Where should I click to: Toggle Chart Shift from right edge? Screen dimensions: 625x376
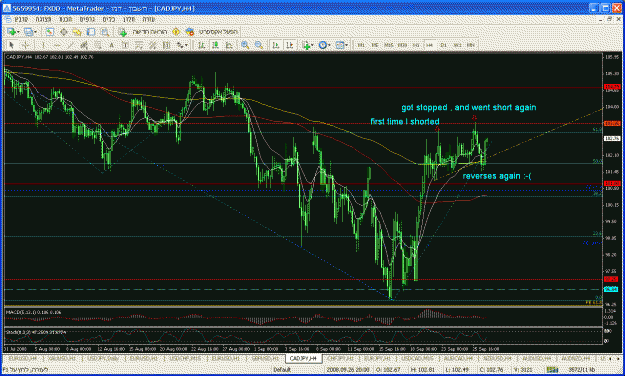[289, 45]
